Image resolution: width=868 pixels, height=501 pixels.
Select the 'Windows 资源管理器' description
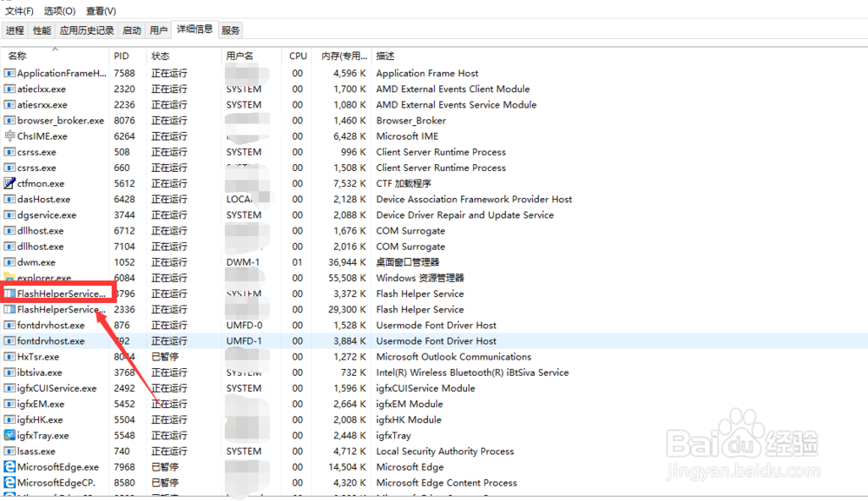420,278
